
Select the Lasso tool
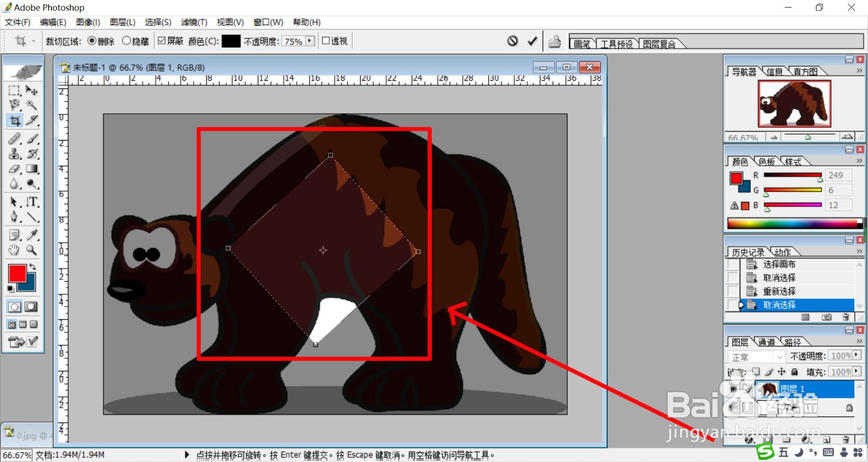tap(15, 104)
